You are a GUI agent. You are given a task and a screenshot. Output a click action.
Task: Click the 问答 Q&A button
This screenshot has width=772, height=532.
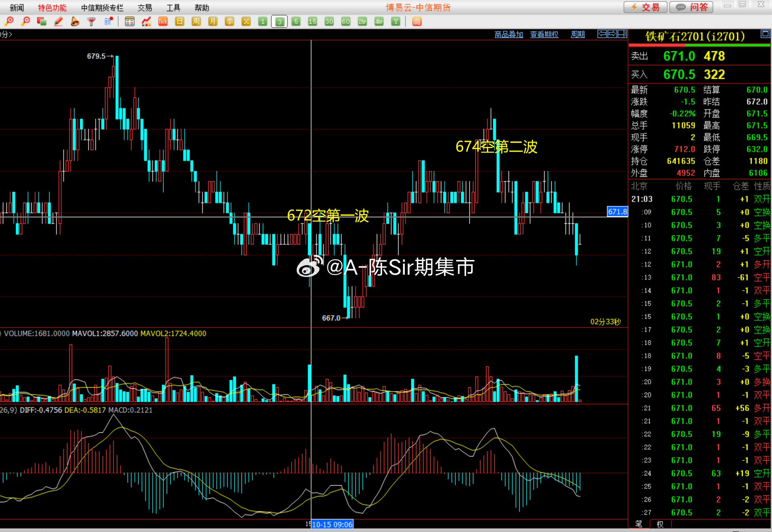pos(691,7)
